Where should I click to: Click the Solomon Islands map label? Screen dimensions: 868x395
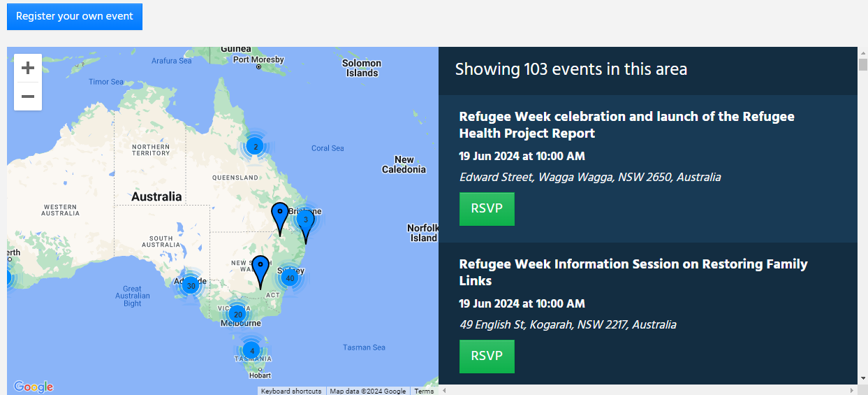pos(362,68)
